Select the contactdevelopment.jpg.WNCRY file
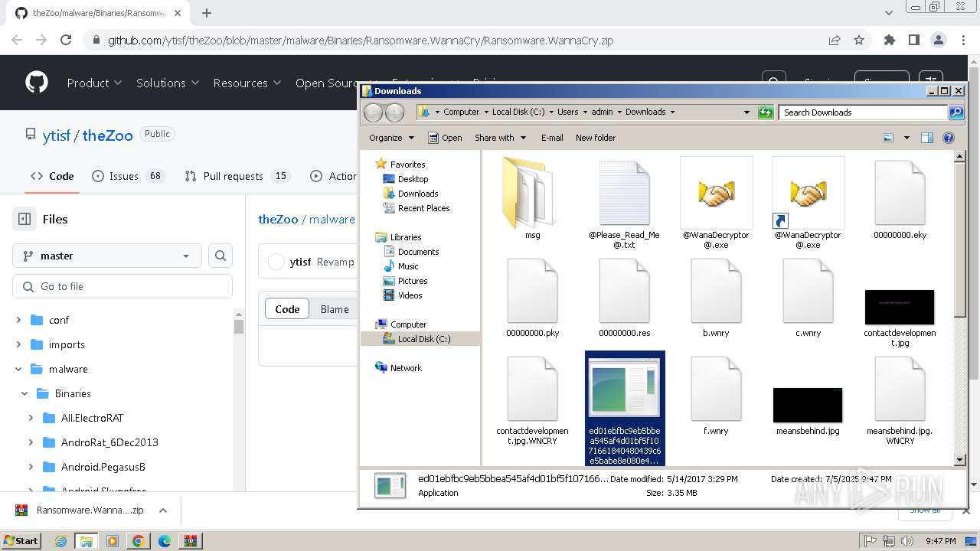Screen dimensions: 980x551 click(532, 390)
